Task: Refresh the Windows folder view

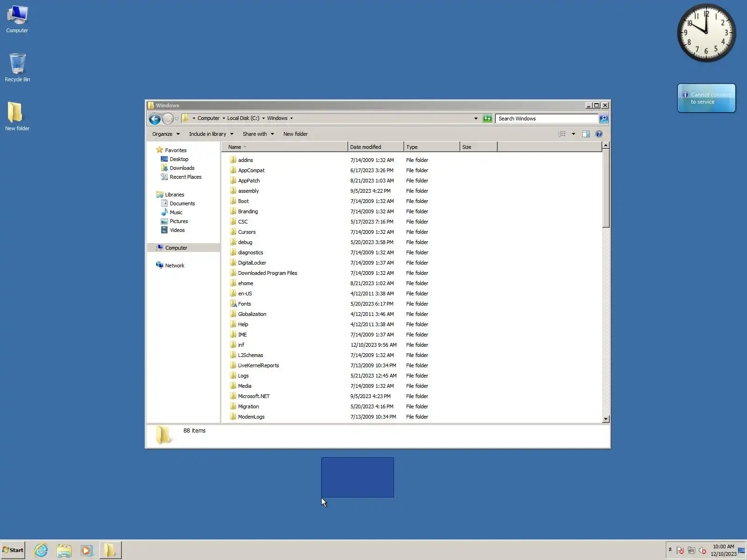Action: coord(487,119)
